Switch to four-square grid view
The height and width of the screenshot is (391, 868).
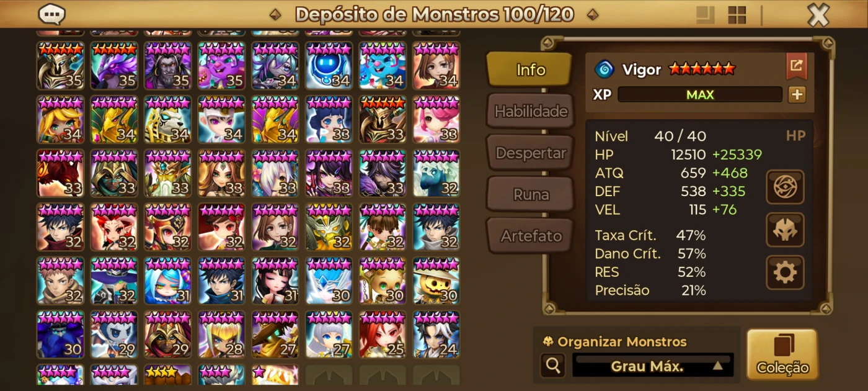(x=737, y=15)
